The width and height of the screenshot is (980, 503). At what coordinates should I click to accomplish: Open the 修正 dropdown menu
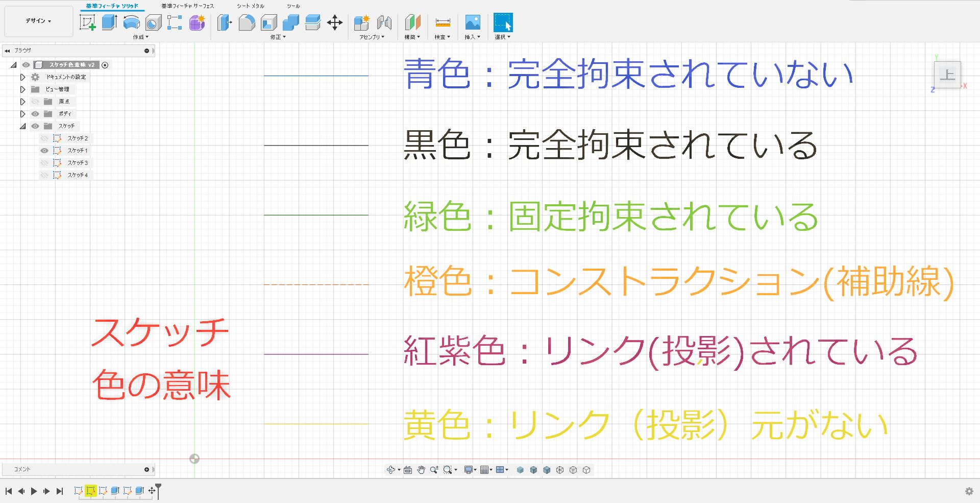coord(278,37)
